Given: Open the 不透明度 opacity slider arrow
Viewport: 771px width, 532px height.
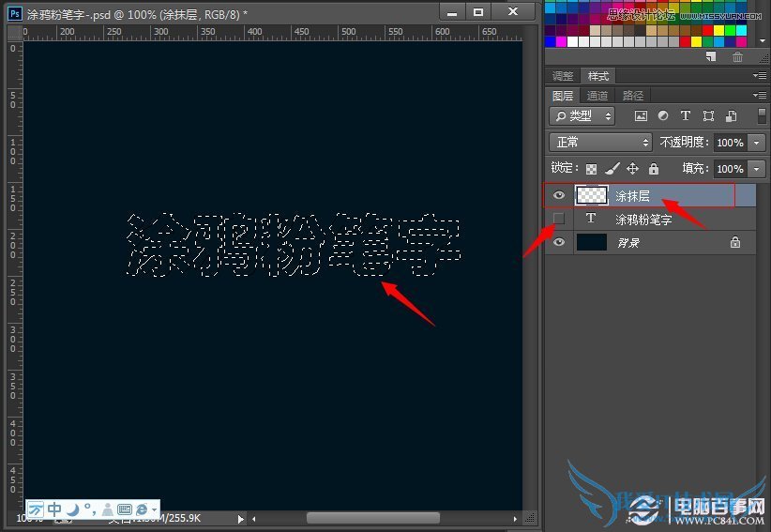Looking at the screenshot, I should coord(756,143).
